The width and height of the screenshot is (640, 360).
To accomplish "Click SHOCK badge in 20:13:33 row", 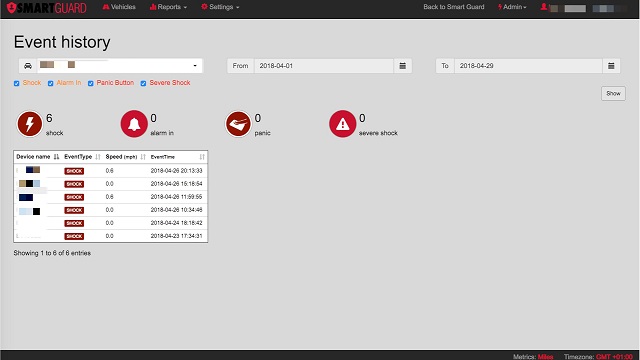I will (74, 171).
